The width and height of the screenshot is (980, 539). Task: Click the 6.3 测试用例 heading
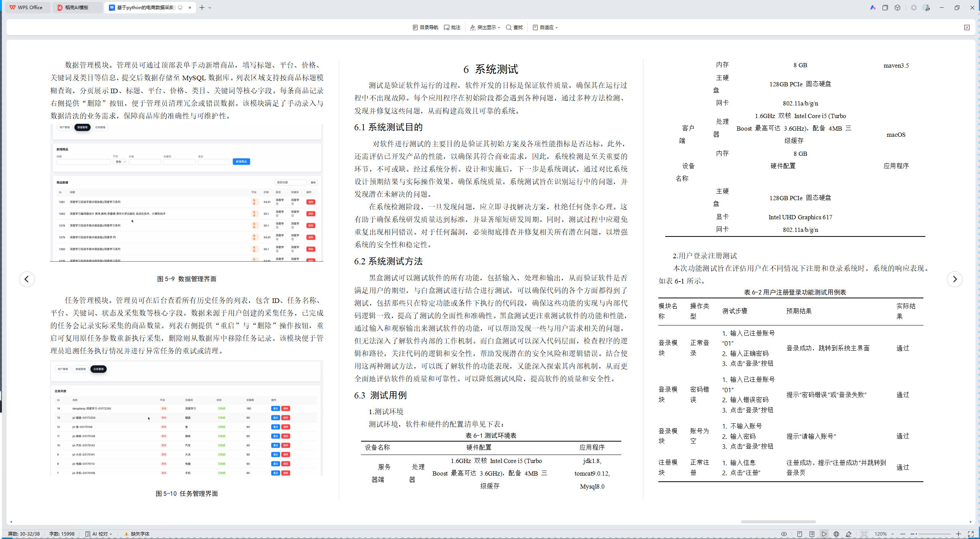(380, 395)
